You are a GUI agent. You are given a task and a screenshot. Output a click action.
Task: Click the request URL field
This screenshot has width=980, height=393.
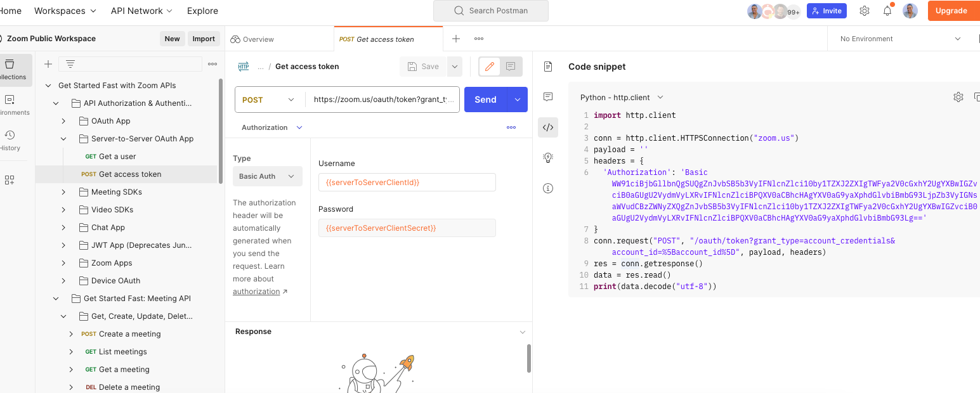(x=382, y=100)
